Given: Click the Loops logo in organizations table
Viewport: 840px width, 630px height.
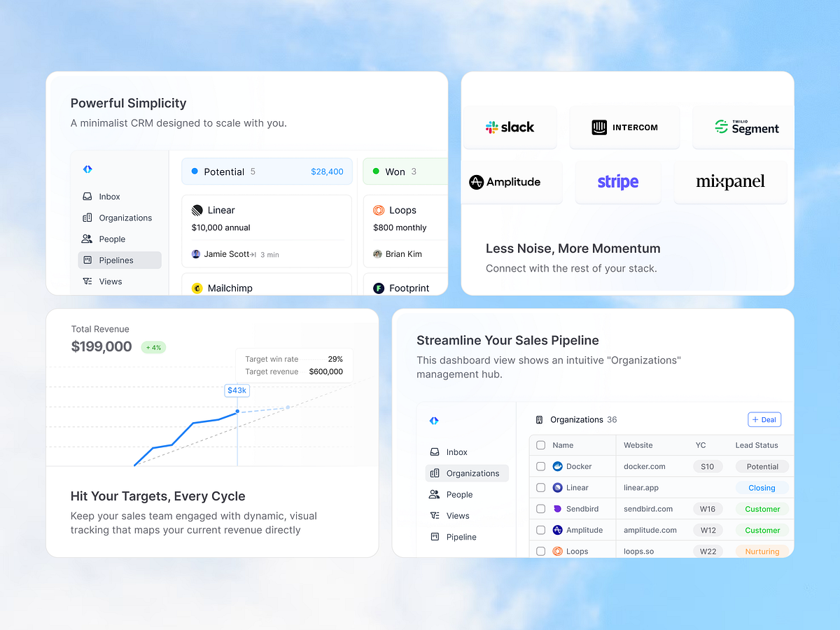Looking at the screenshot, I should click(x=558, y=551).
